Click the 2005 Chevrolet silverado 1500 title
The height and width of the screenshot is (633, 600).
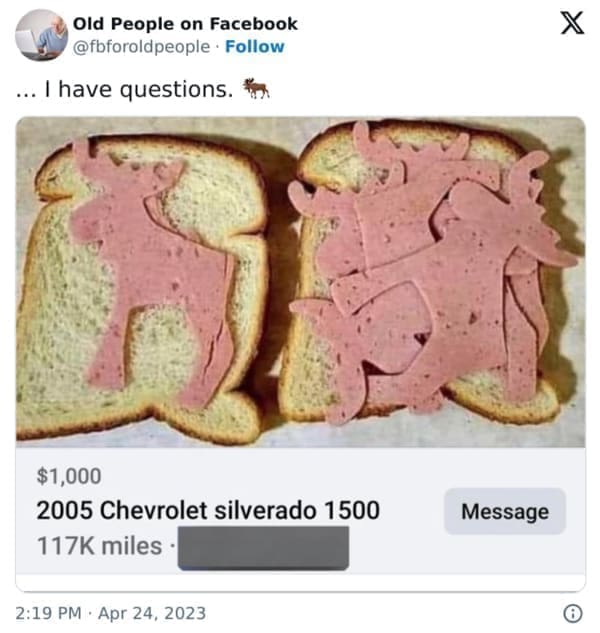click(x=208, y=510)
